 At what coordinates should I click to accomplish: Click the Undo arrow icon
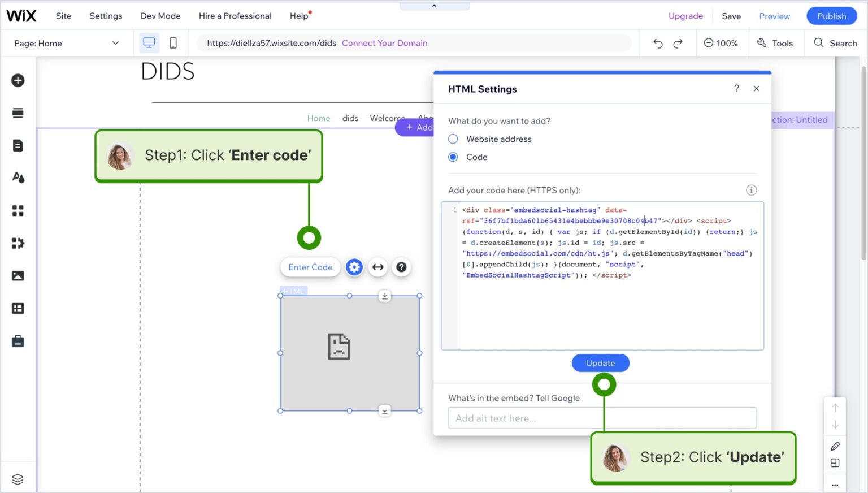coord(658,44)
